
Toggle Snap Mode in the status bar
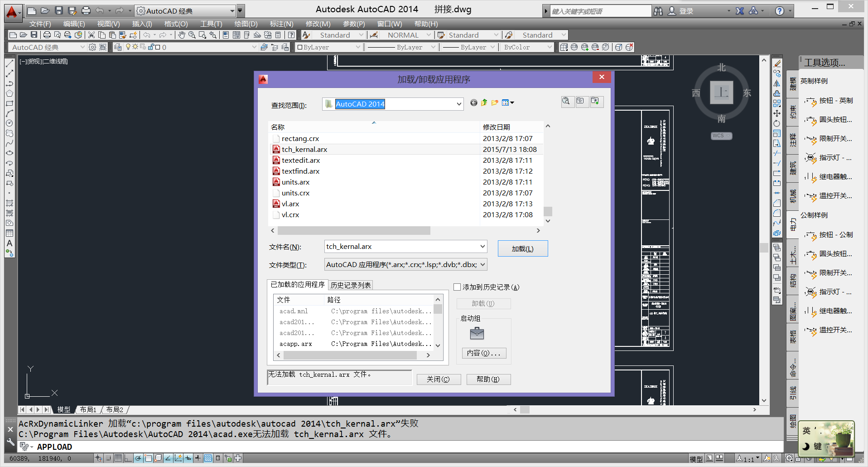coord(108,458)
